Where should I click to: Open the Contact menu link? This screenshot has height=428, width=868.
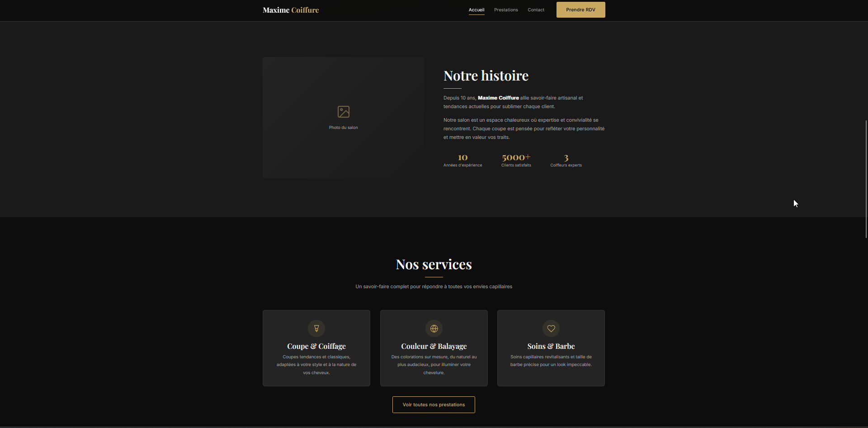pos(536,10)
